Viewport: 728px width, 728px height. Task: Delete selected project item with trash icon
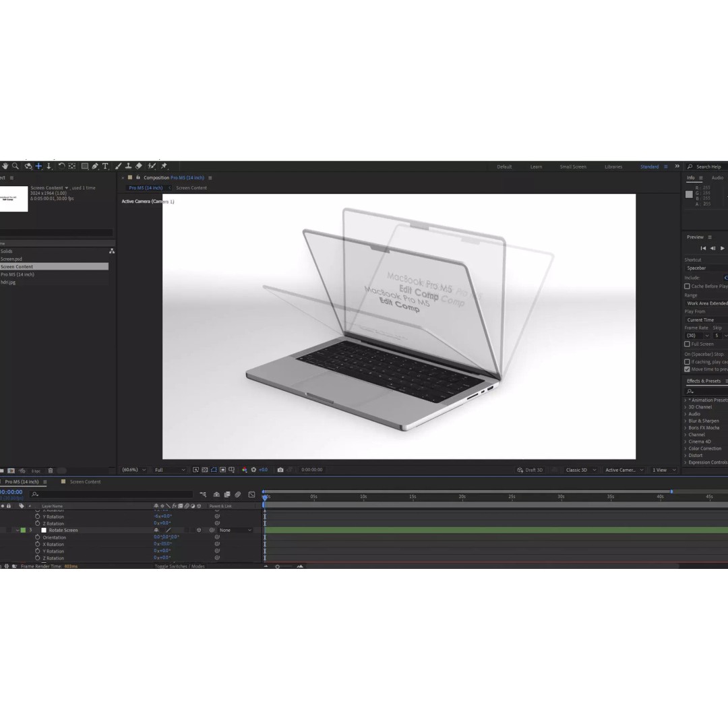(51, 471)
